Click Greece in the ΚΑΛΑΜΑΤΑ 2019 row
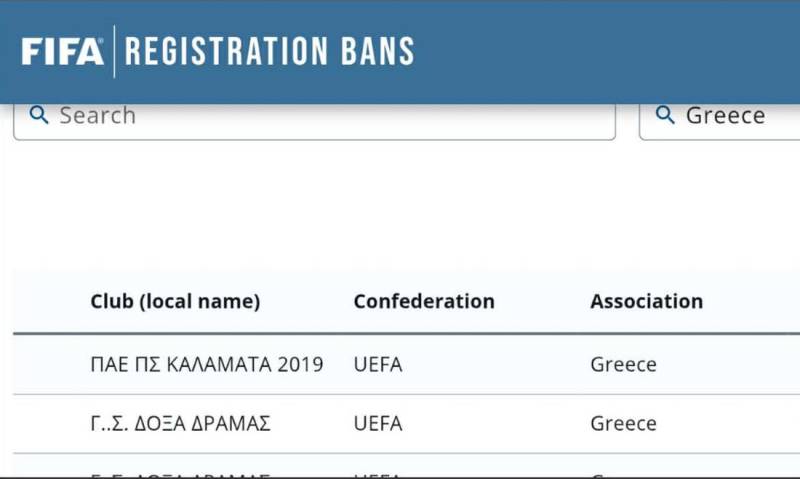 point(623,364)
